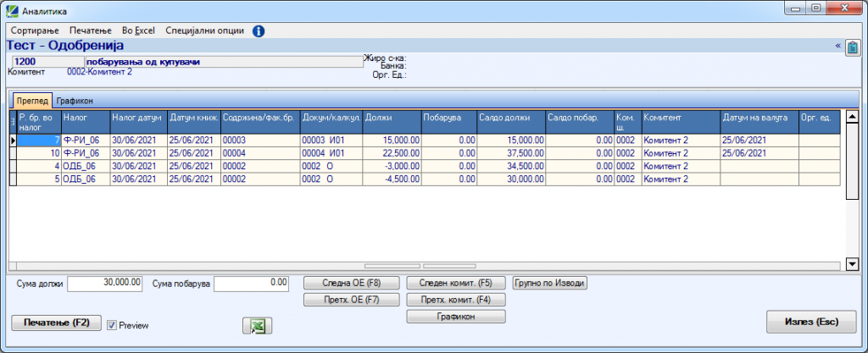
Task: Click the Печатење (F2) button
Action: (57, 323)
